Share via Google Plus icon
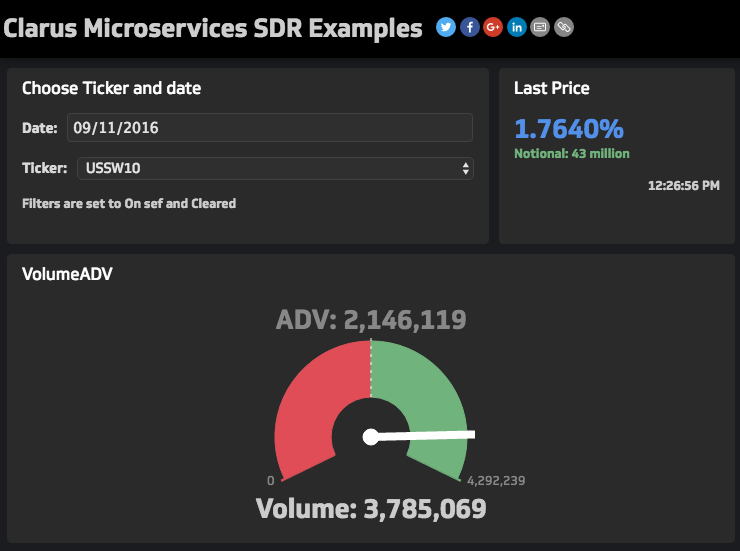The height and width of the screenshot is (551, 740). click(x=493, y=27)
